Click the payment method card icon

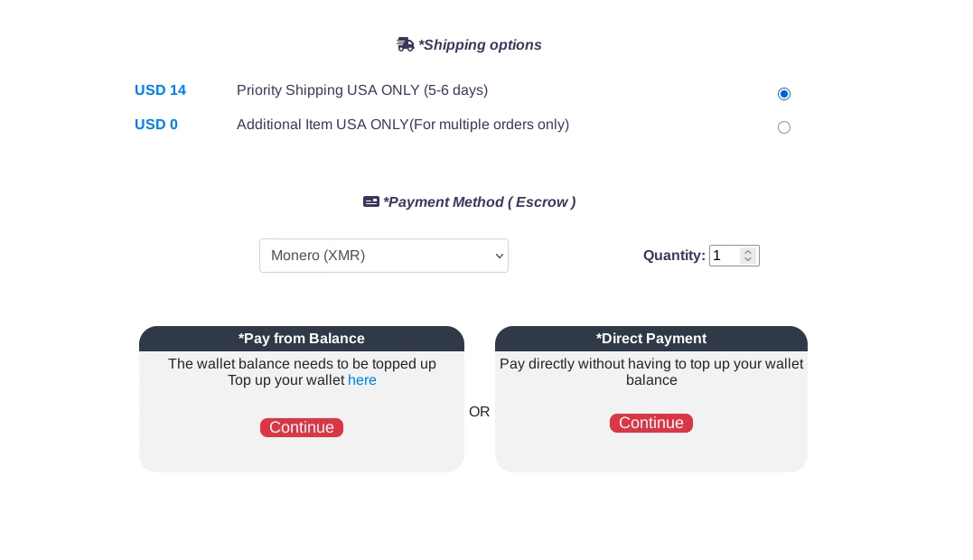coord(371,201)
